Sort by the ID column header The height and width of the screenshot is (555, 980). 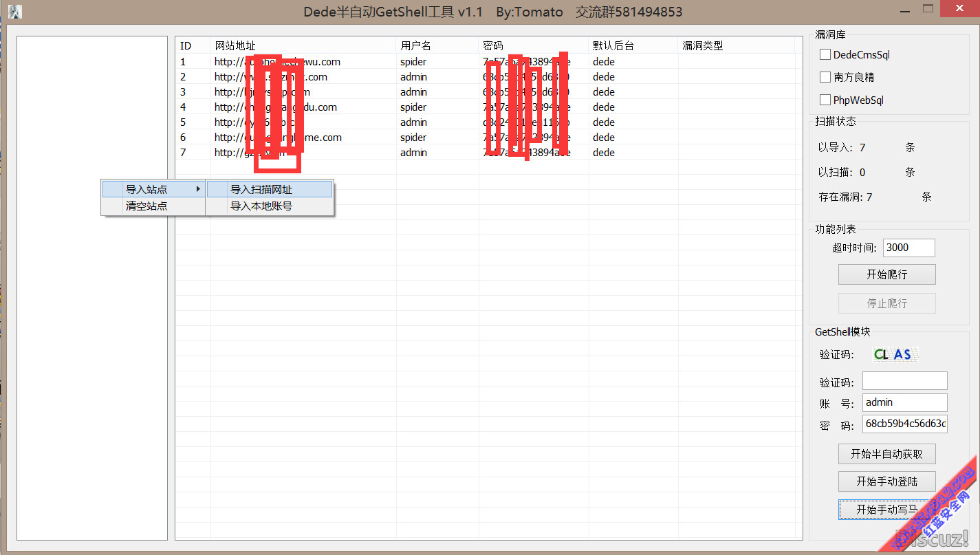(193, 45)
